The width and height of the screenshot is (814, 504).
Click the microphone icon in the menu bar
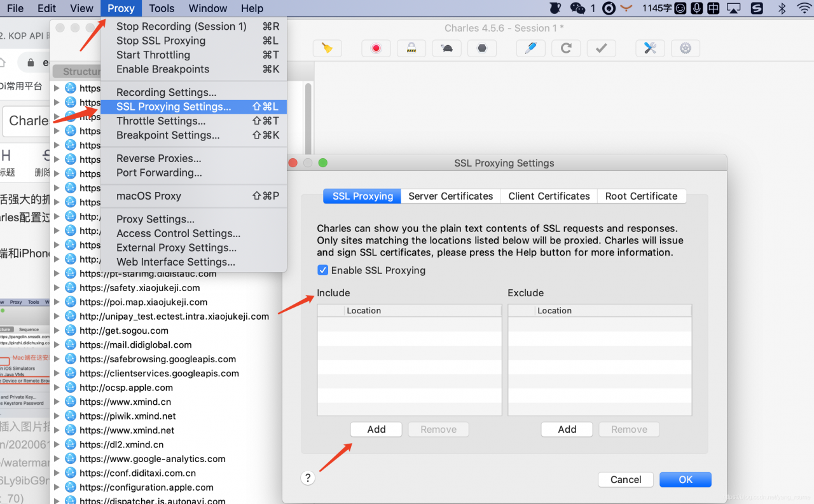[x=697, y=8]
